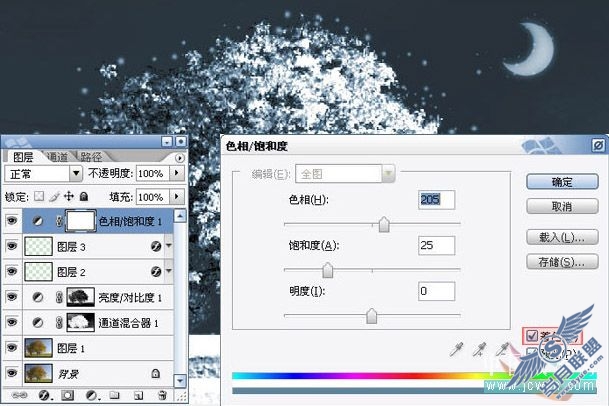Open new fill or adjustment layer icon
Image resolution: width=609 pixels, height=406 pixels.
coord(92,396)
